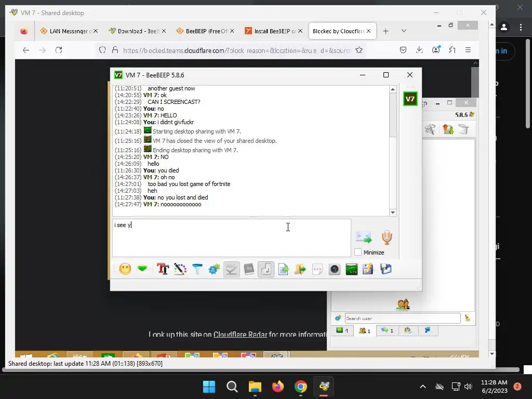Send the message with envelope arrow button
The width and height of the screenshot is (532, 399).
coord(364,237)
